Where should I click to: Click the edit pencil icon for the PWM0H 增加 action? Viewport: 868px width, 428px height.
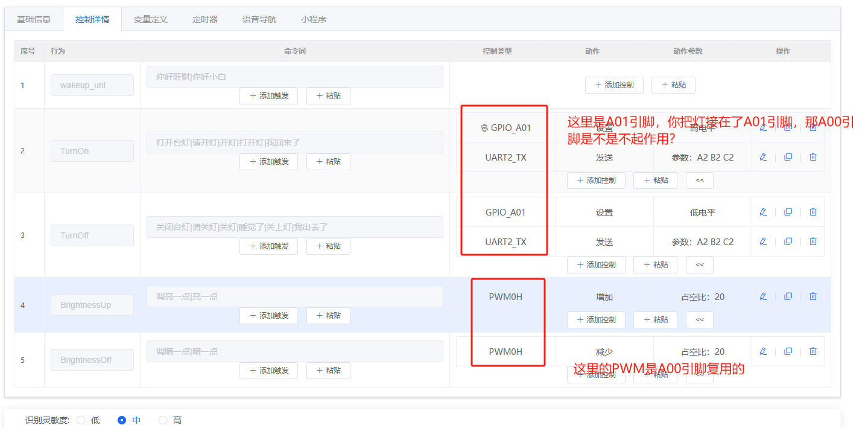point(763,296)
